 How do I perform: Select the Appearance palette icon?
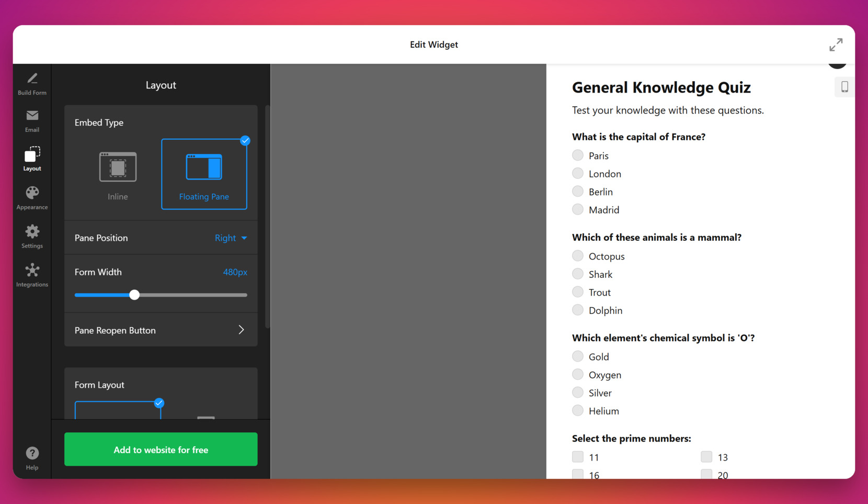pyautogui.click(x=32, y=193)
